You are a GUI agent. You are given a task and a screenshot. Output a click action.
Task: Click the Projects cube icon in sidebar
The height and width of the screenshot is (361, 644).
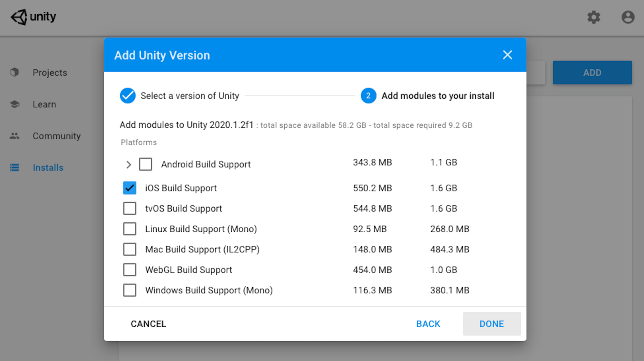(15, 72)
